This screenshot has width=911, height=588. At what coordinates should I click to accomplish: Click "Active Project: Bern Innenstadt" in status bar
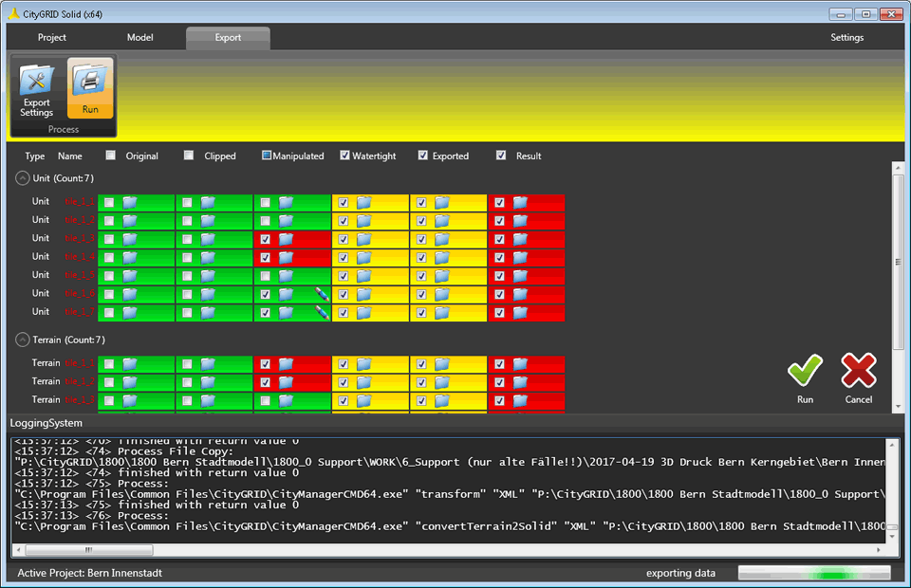[89, 573]
